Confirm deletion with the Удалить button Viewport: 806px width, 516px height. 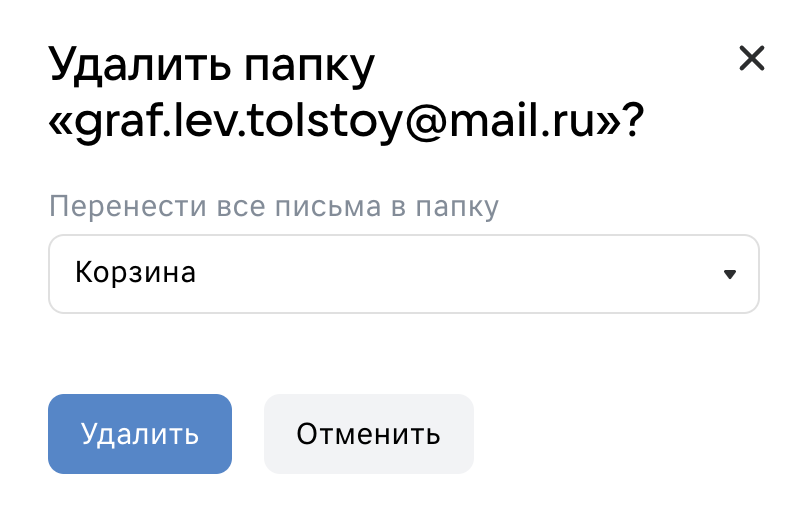tap(140, 434)
